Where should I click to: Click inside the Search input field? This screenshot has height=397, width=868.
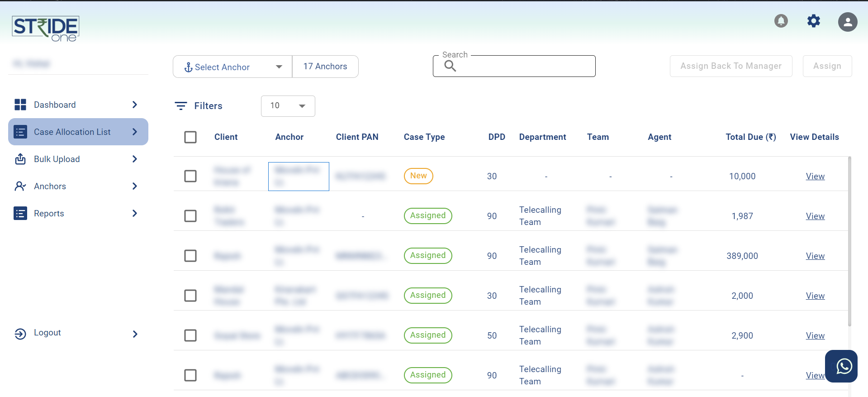point(514,66)
